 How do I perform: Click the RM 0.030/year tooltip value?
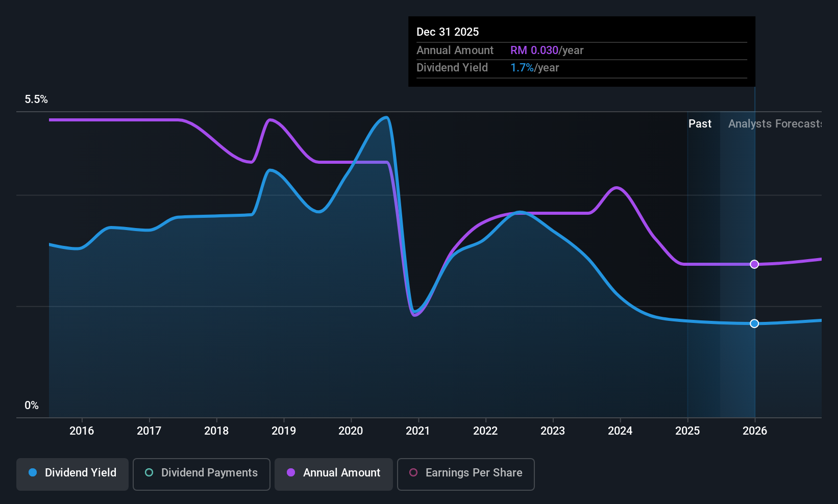pos(547,51)
